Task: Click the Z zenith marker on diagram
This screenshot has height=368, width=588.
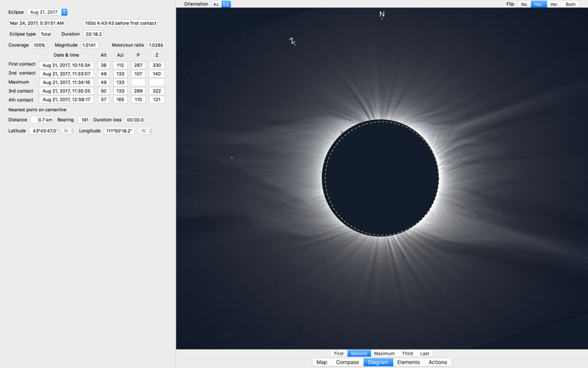Action: pyautogui.click(x=293, y=41)
